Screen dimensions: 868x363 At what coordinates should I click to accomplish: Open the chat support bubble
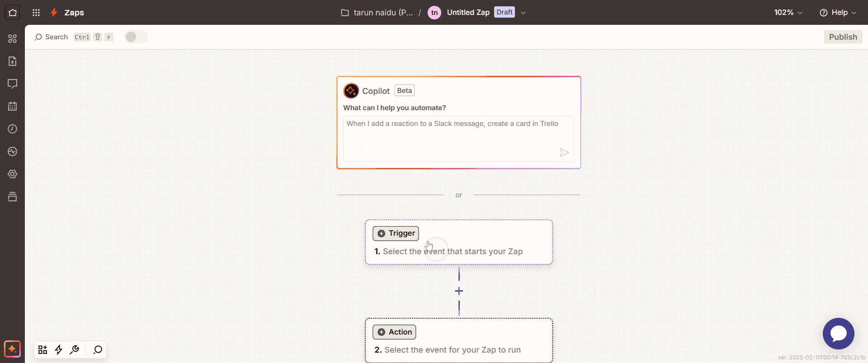[x=839, y=334]
